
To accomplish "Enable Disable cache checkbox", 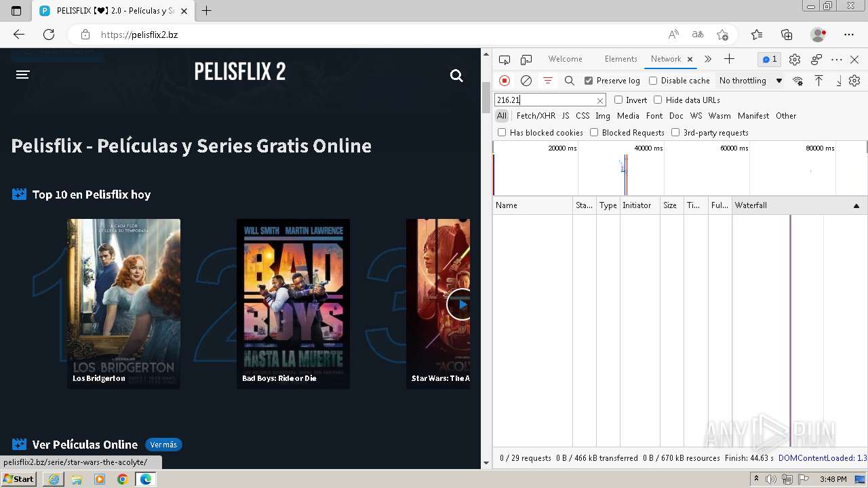I will (653, 81).
